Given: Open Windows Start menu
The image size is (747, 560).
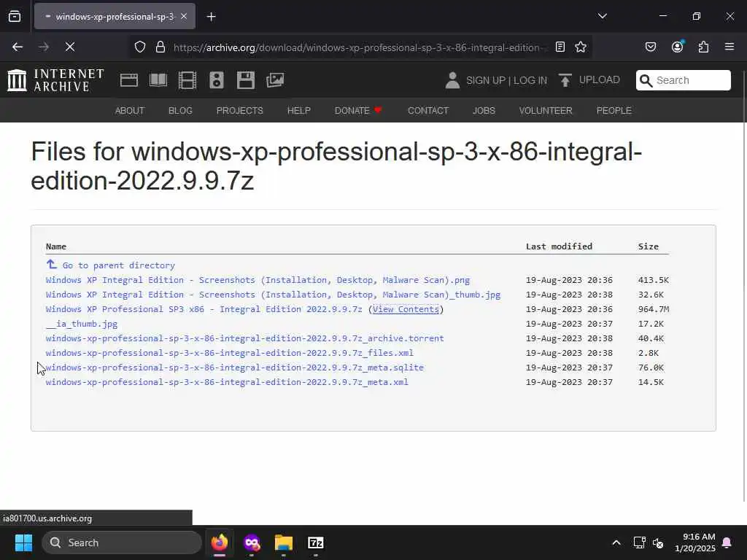Looking at the screenshot, I should coord(23,542).
